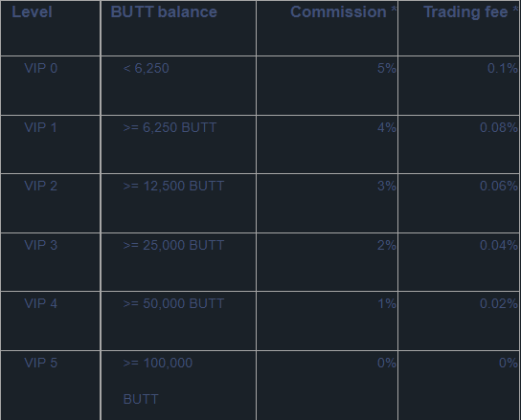The height and width of the screenshot is (420, 521).
Task: Click the Trading fee column header
Action: coord(459,28)
